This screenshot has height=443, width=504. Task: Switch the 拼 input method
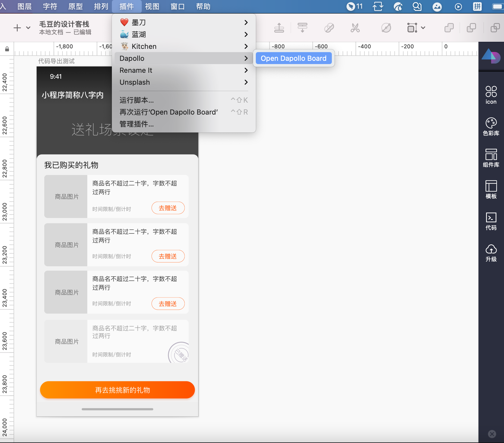(477, 6)
